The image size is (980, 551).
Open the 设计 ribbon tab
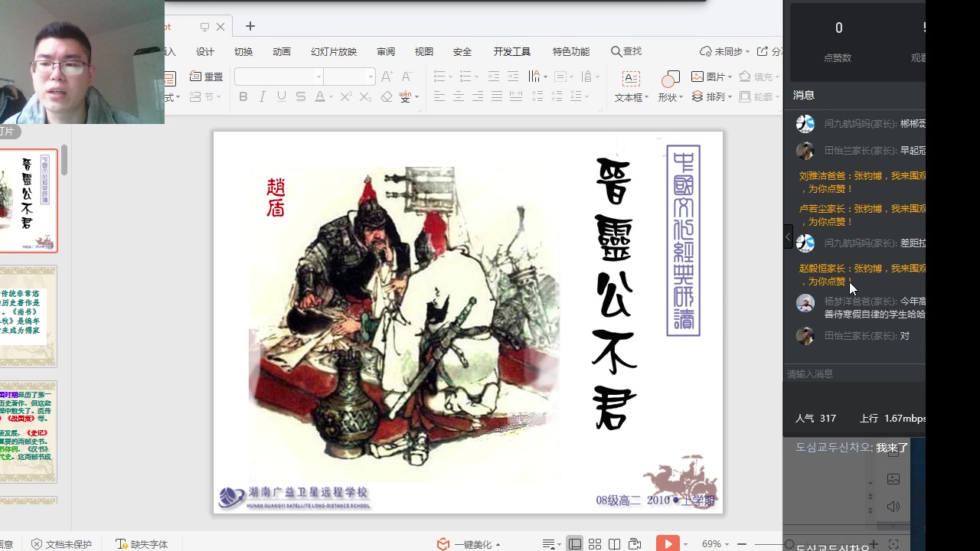click(x=205, y=51)
